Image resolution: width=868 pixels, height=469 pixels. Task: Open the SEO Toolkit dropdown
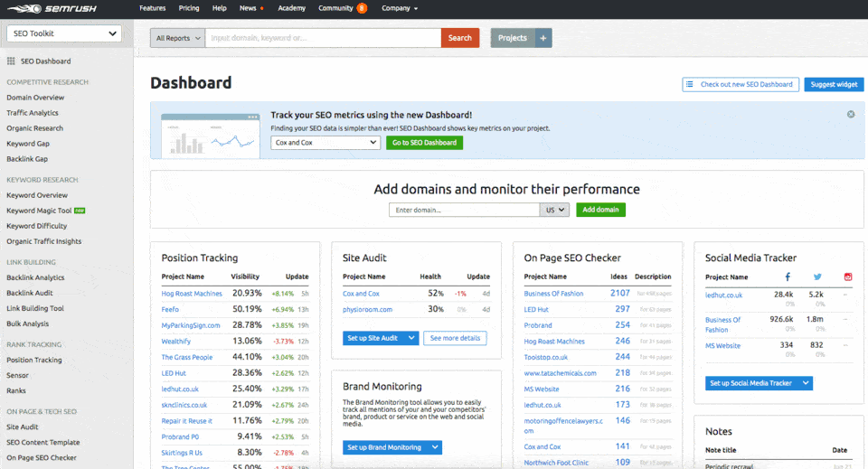click(x=64, y=33)
